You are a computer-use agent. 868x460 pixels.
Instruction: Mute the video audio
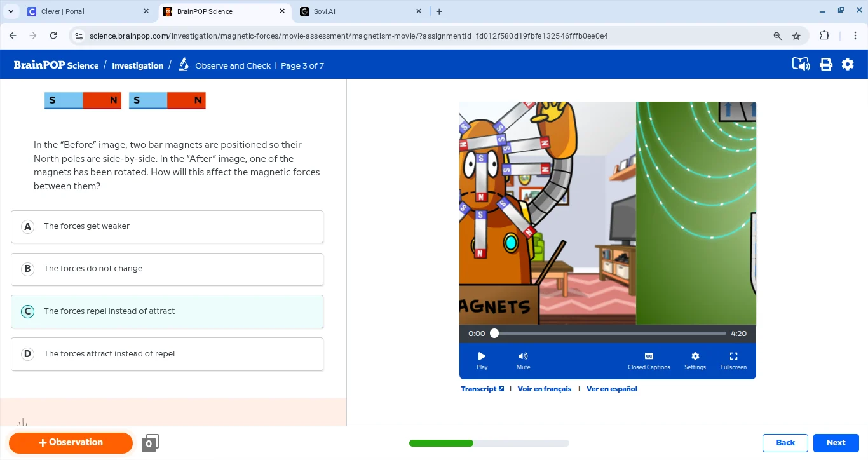tap(523, 360)
